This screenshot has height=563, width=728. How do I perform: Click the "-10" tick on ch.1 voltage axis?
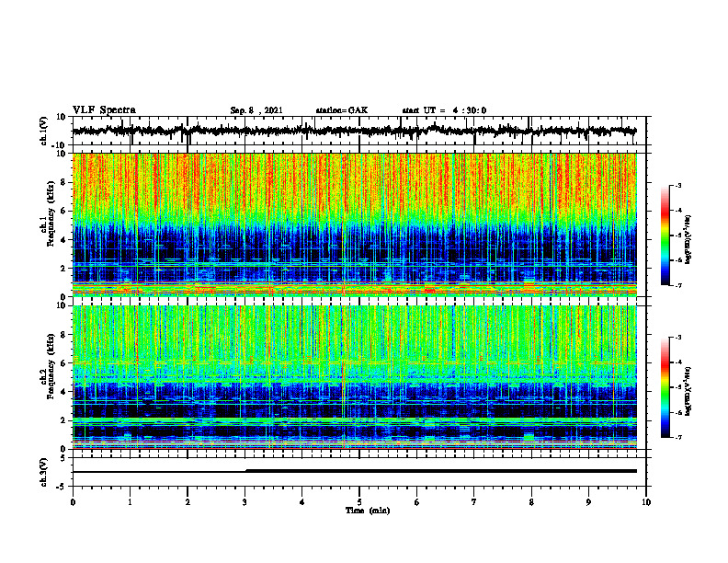click(60, 145)
